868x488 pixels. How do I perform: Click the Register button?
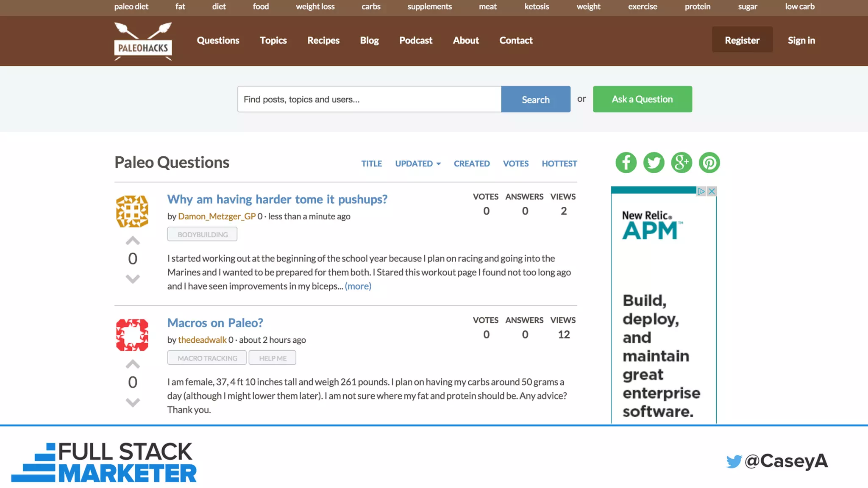point(742,40)
